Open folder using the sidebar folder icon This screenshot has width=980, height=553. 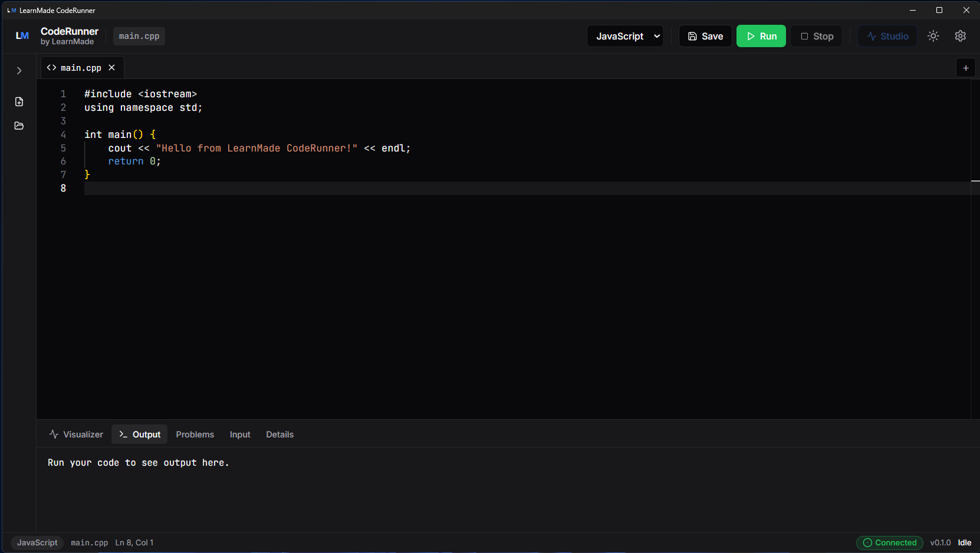[x=19, y=126]
